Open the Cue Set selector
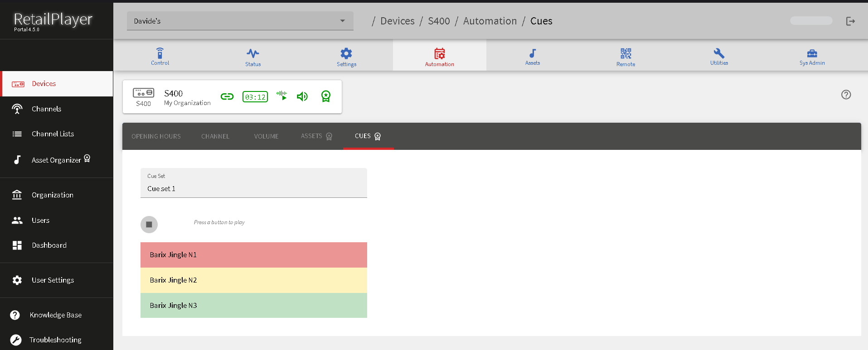 pyautogui.click(x=253, y=183)
